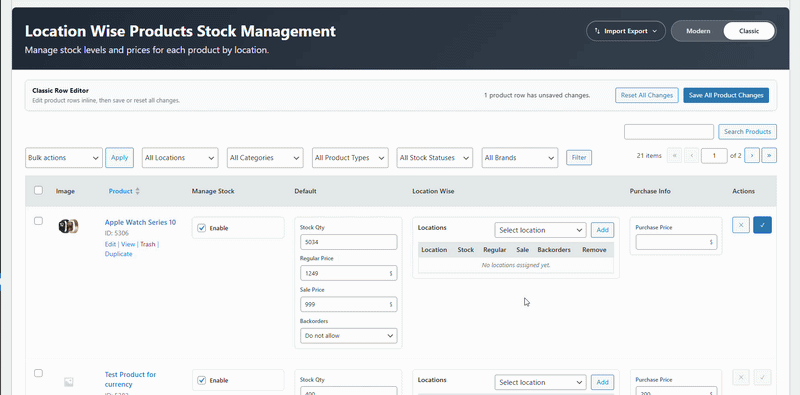Open Test Product for currency link
The height and width of the screenshot is (395, 800).
pyautogui.click(x=131, y=379)
